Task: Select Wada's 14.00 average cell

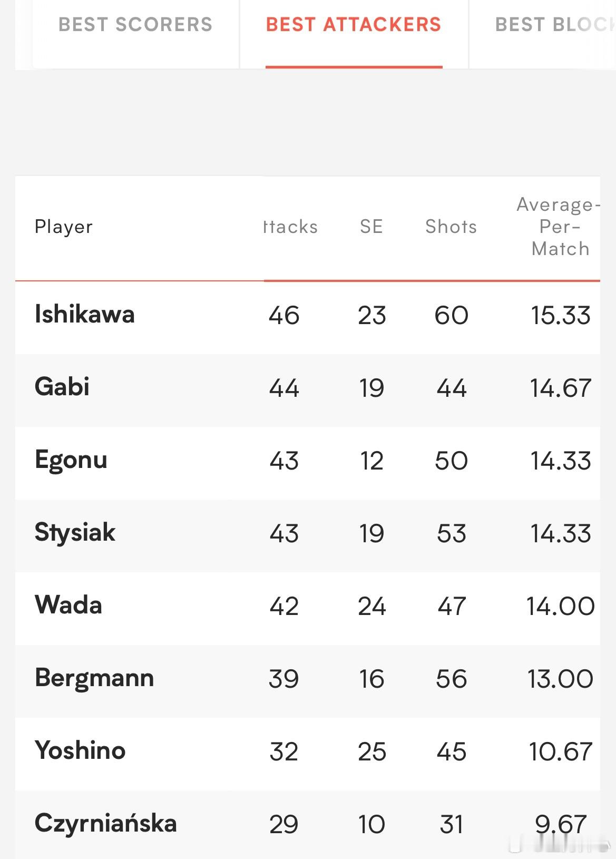Action: (561, 606)
